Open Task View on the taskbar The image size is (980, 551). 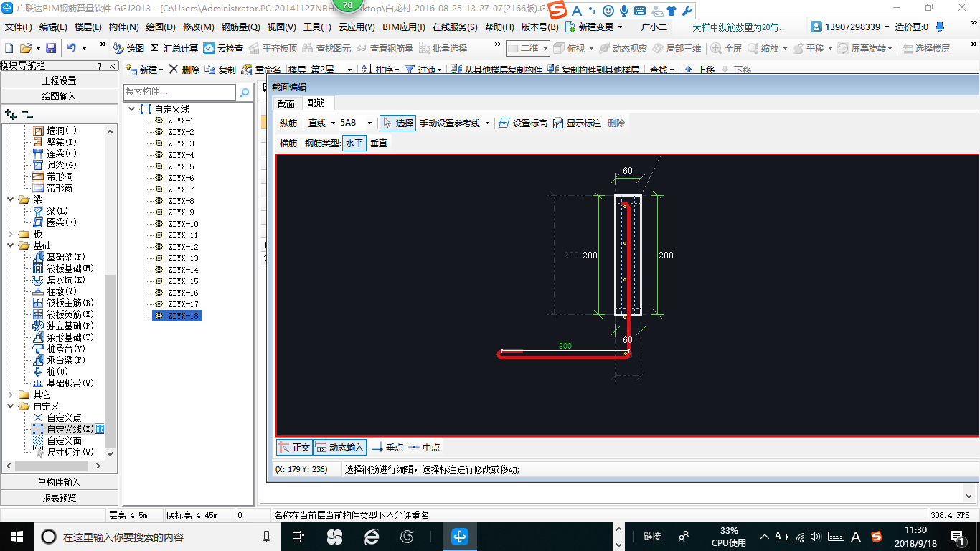[x=298, y=537]
